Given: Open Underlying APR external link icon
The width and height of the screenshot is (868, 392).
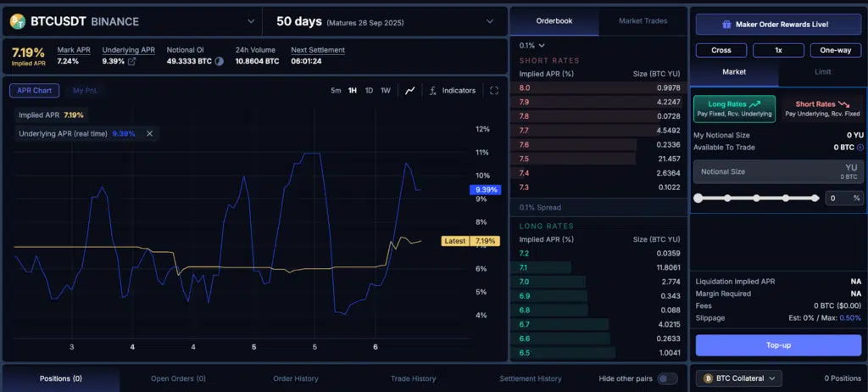Looking at the screenshot, I should (x=131, y=61).
